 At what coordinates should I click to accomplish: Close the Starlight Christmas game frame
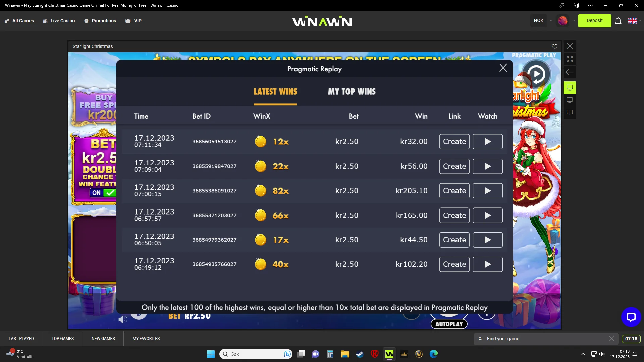pos(570,46)
